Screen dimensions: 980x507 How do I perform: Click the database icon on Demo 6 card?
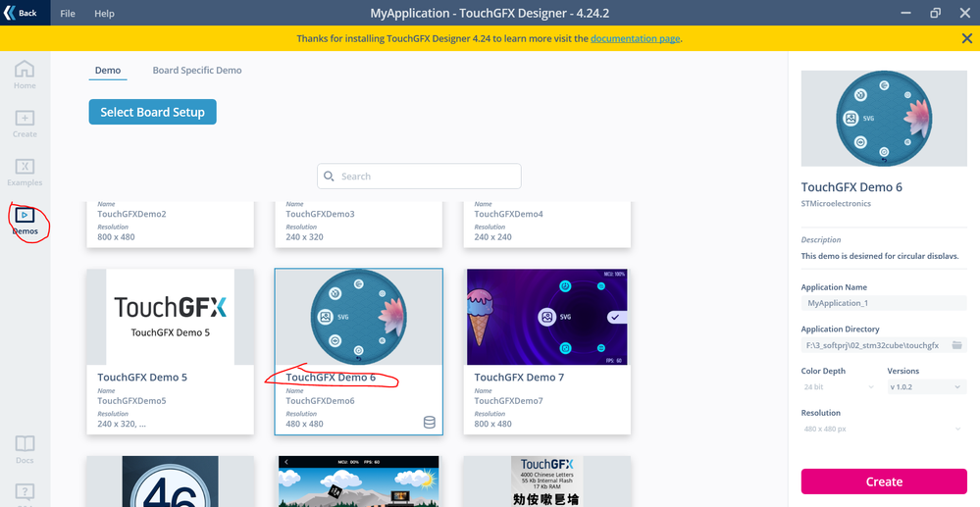pos(430,423)
